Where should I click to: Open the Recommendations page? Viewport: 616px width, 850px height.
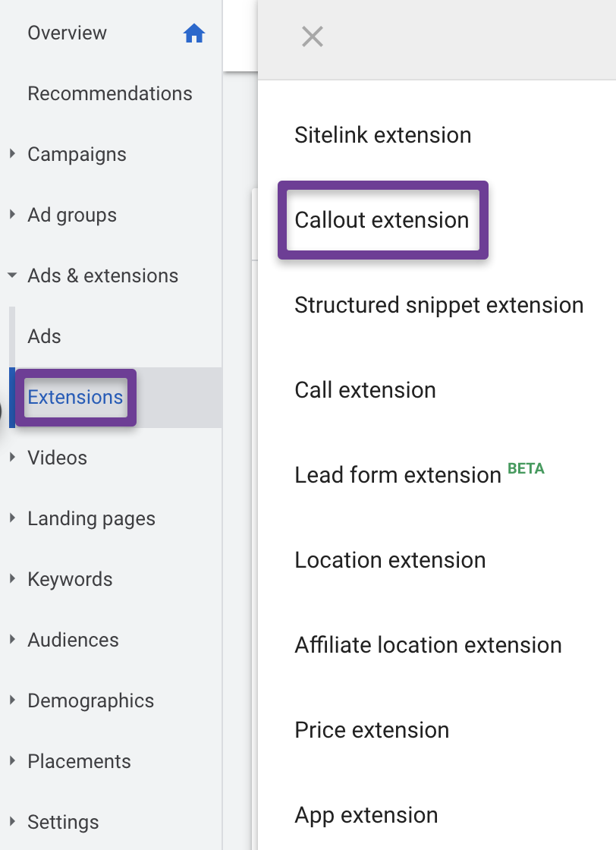[x=110, y=93]
